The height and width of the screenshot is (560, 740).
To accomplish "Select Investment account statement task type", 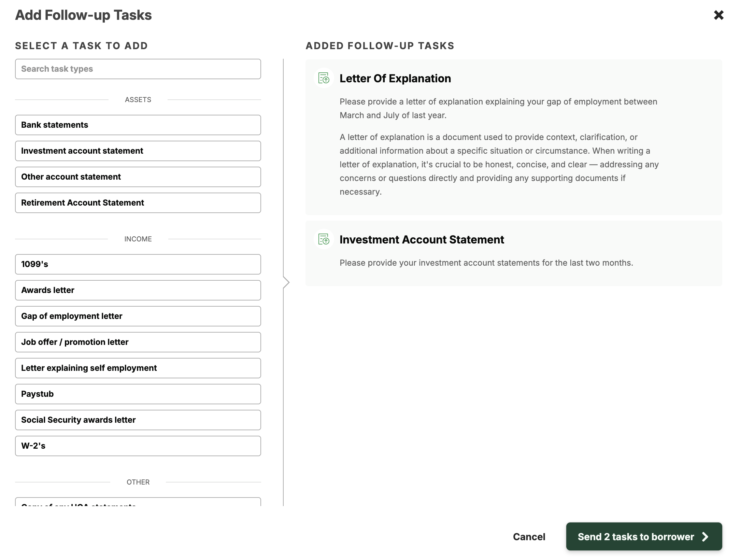I will click(x=138, y=151).
